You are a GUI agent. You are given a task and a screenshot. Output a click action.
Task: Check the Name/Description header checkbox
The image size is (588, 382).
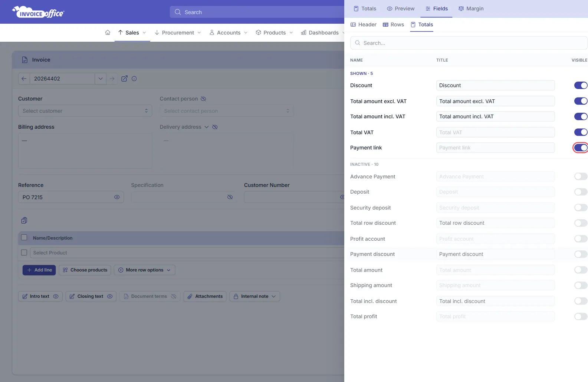(x=24, y=237)
